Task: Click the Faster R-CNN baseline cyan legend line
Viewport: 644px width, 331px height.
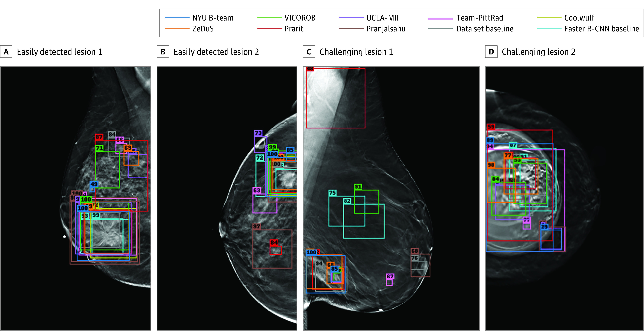Action: [549, 28]
